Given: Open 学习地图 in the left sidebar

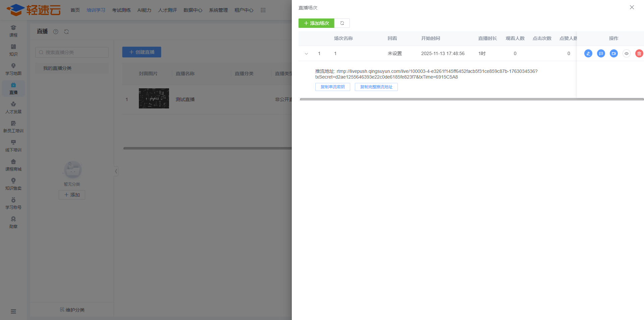Looking at the screenshot, I should click(13, 69).
